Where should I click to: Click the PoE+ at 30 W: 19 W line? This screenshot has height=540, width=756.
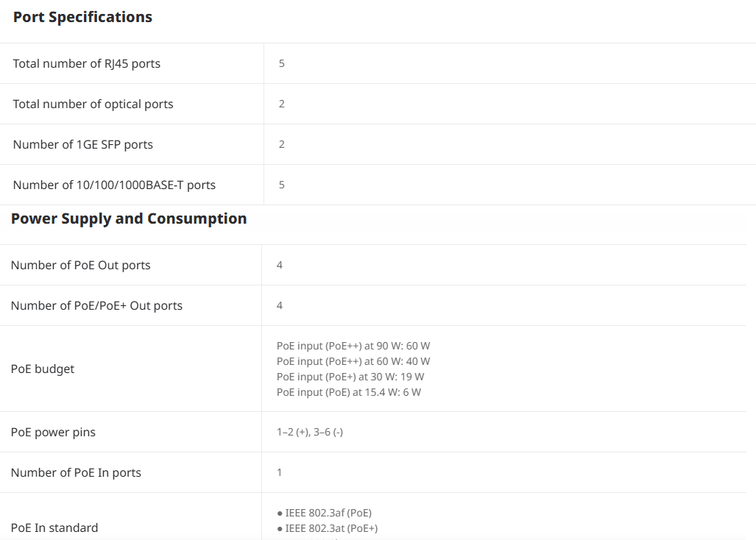coord(350,377)
